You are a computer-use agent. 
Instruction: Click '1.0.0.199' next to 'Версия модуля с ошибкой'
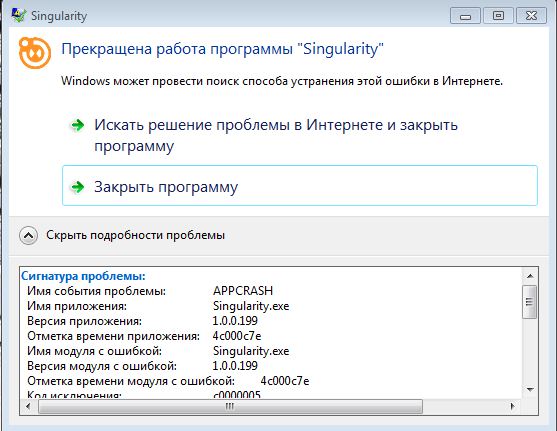click(x=235, y=366)
